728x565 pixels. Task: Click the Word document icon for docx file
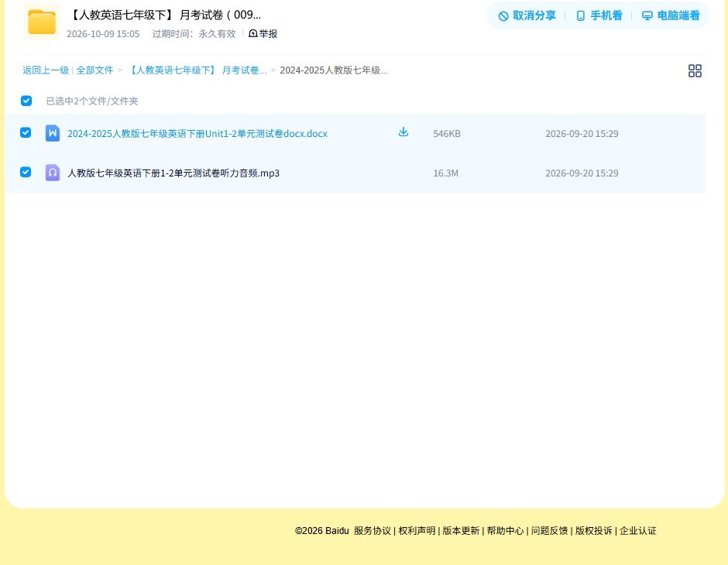(53, 134)
